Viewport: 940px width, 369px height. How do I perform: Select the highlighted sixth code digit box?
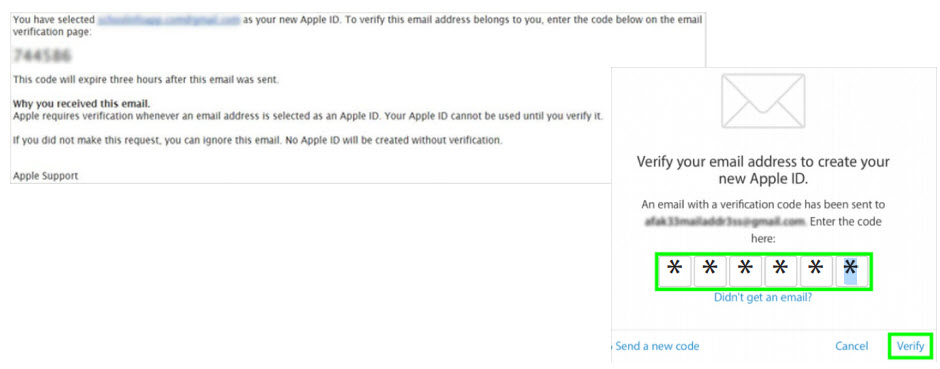[x=851, y=271]
